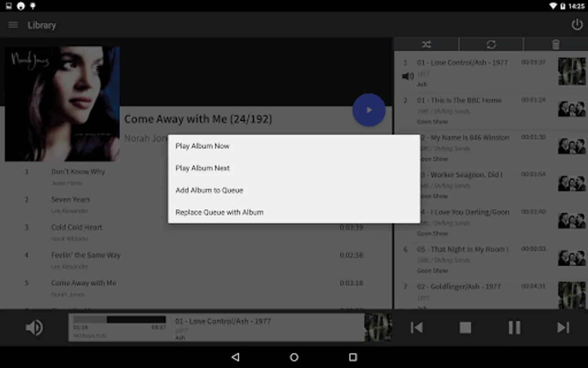Skip to the previous track
The width and height of the screenshot is (588, 368).
(416, 328)
